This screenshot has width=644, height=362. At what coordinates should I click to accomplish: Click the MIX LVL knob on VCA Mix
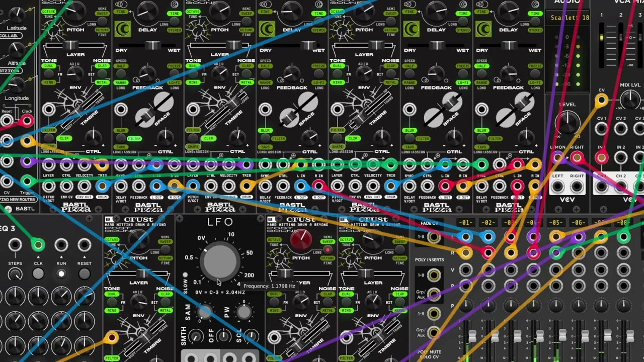630,100
